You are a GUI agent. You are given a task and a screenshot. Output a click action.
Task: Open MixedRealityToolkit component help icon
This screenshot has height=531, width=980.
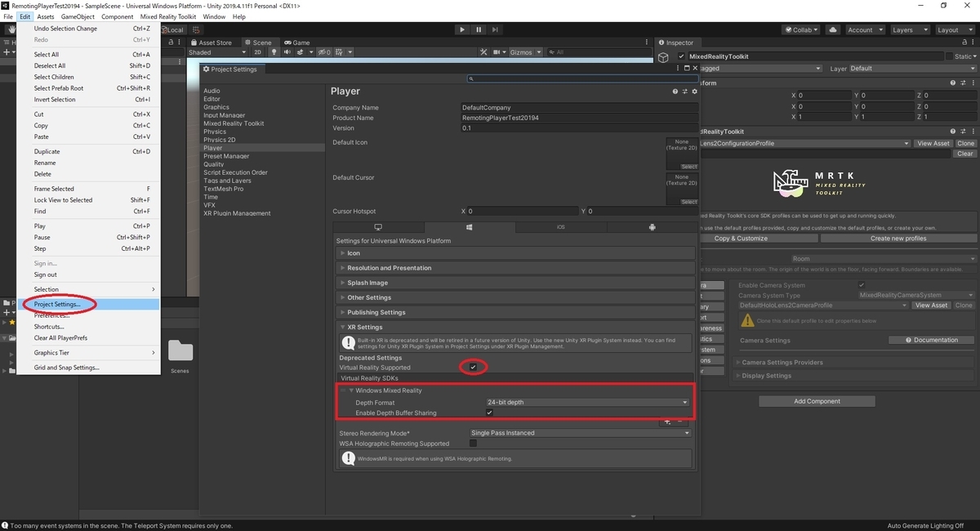[953, 131]
